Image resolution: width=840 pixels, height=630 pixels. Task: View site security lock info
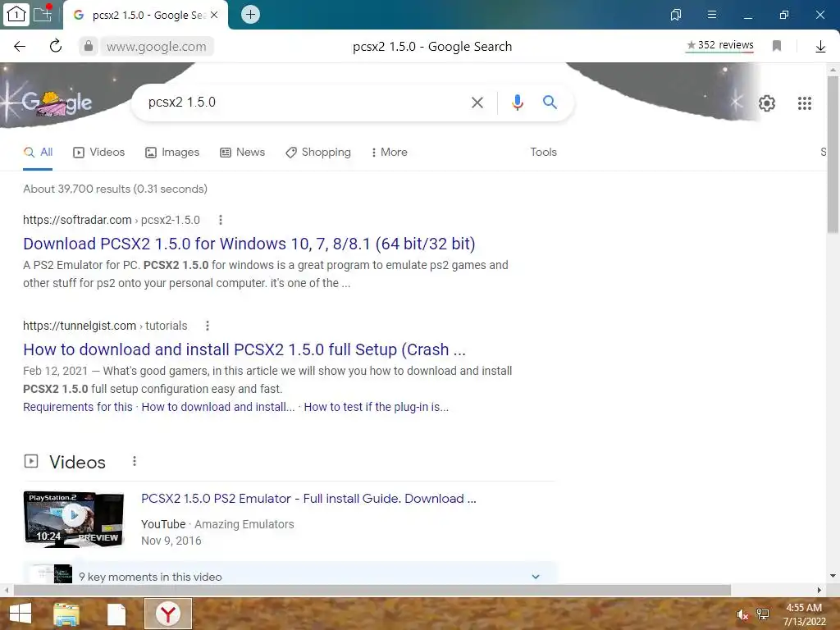(89, 46)
